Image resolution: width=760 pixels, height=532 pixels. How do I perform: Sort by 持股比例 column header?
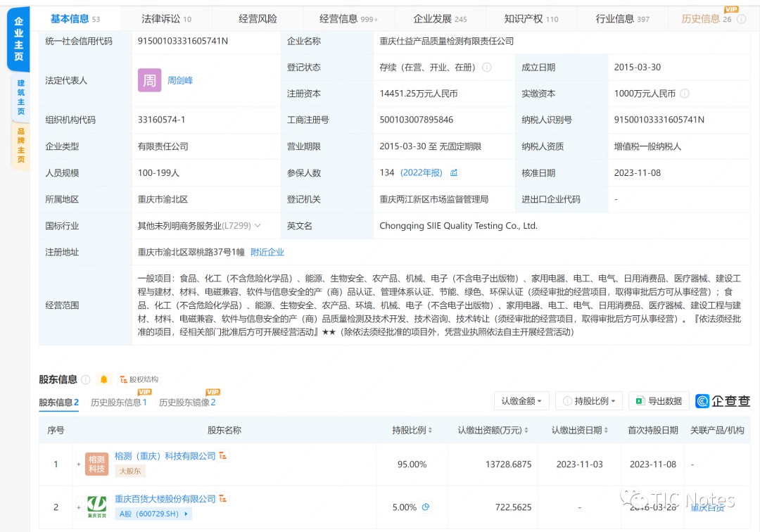(412, 430)
